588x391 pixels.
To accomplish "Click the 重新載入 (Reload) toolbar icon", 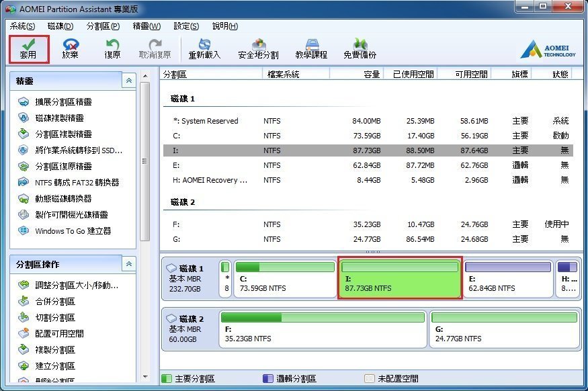I will click(204, 49).
